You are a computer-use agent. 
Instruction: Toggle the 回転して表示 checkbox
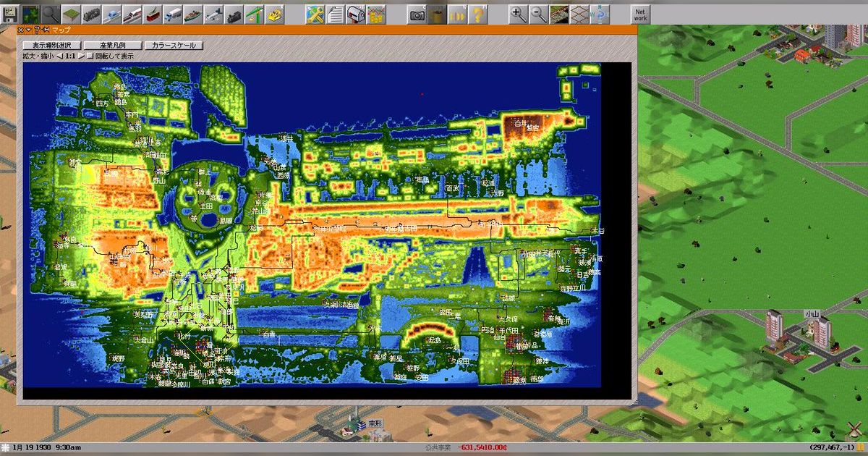(90, 56)
